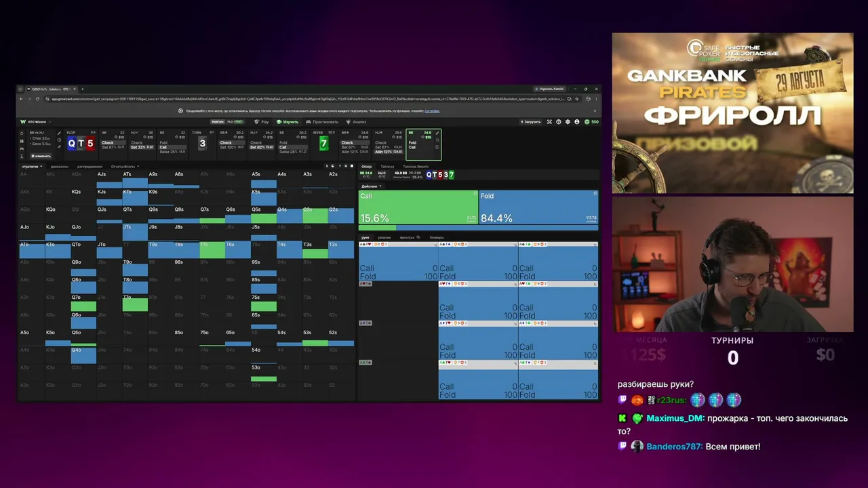Image resolution: width=868 pixels, height=488 pixels.
Task: Switch to the распределение tab
Action: coord(90,166)
